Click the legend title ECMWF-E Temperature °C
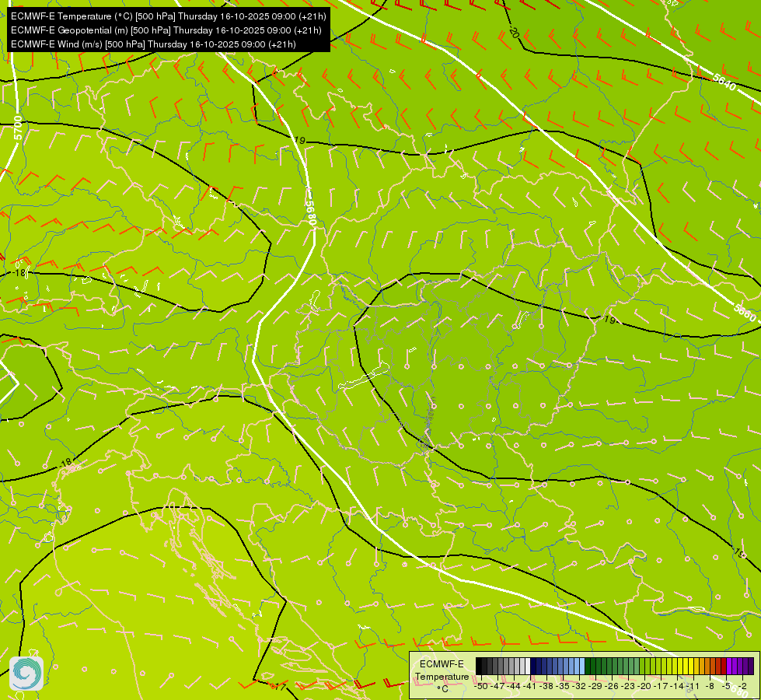Screen dimensions: 761x700 (442, 676)
